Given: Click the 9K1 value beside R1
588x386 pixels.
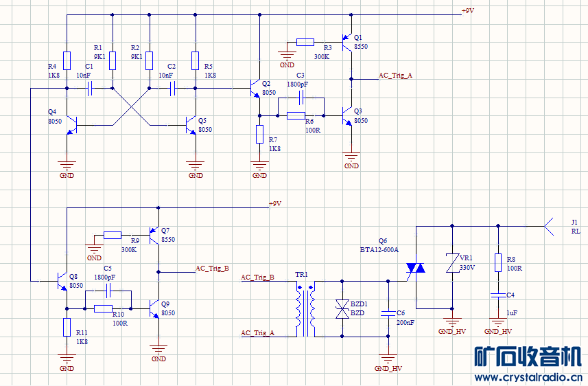Looking at the screenshot, I should pyautogui.click(x=99, y=57).
